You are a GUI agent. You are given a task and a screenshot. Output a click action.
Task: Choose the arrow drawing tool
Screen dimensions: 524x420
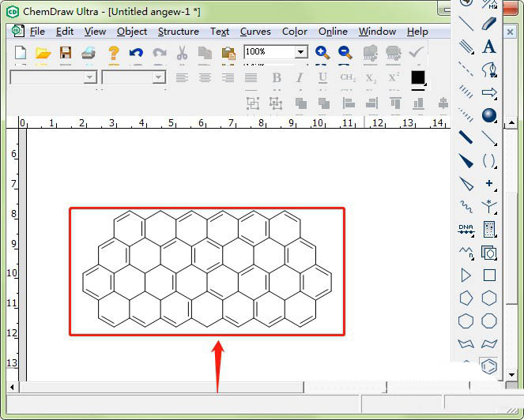(x=489, y=92)
